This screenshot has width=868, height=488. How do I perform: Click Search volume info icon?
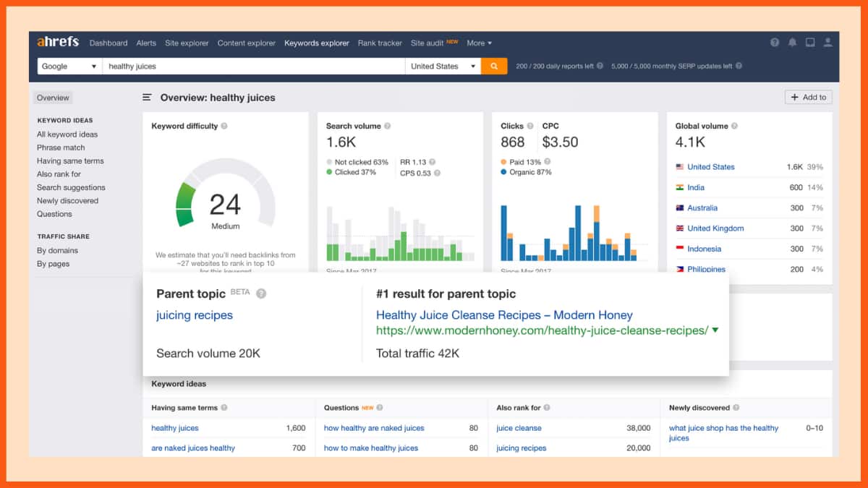point(388,126)
